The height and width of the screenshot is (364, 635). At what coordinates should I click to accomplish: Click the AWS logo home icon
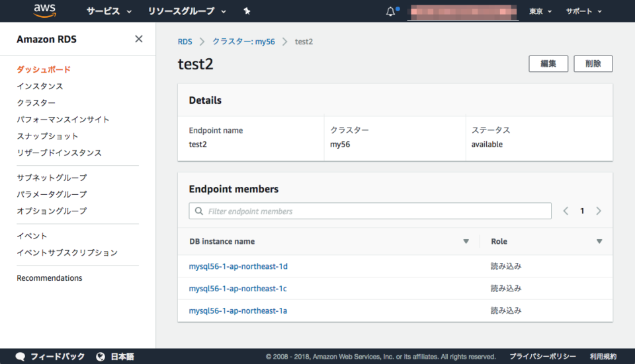(44, 11)
